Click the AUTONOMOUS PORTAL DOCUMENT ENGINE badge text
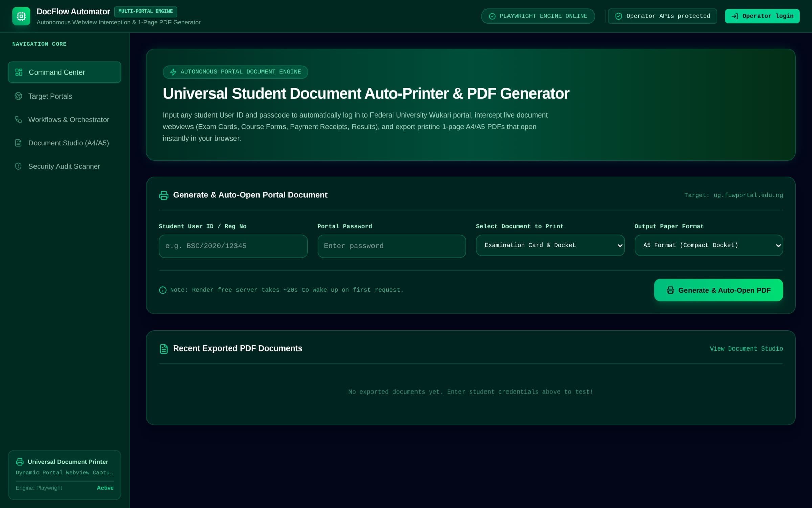Screen dimensions: 812x508 coord(241,72)
